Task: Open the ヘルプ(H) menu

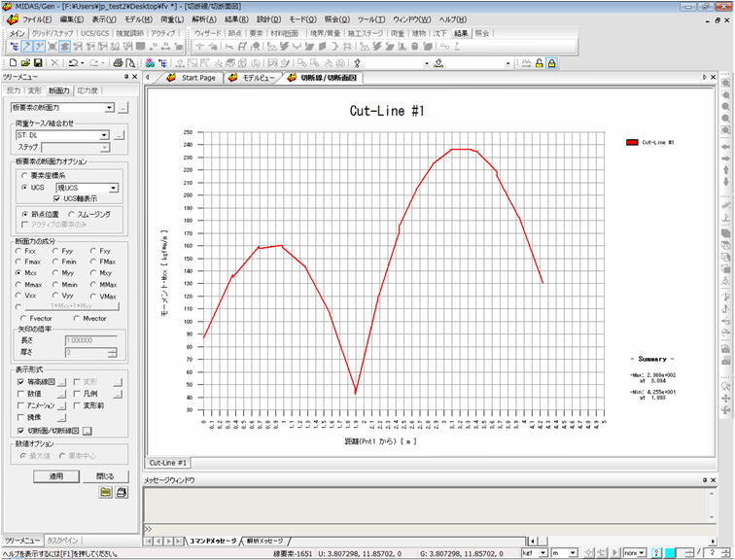Action: (x=452, y=19)
